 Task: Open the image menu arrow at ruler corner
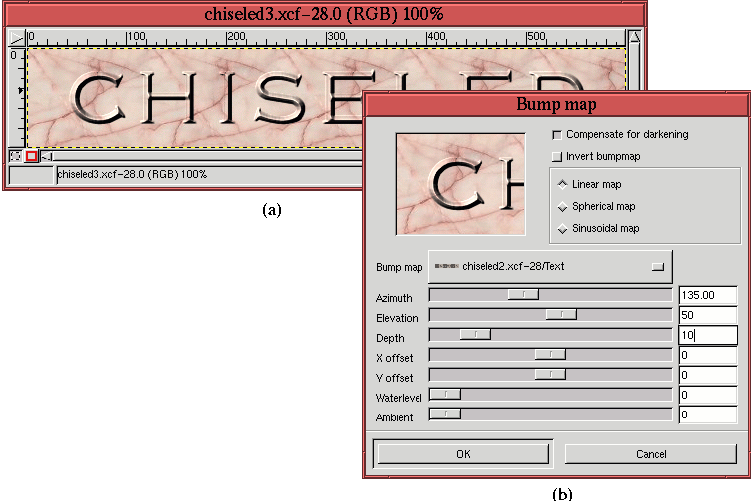click(17, 37)
